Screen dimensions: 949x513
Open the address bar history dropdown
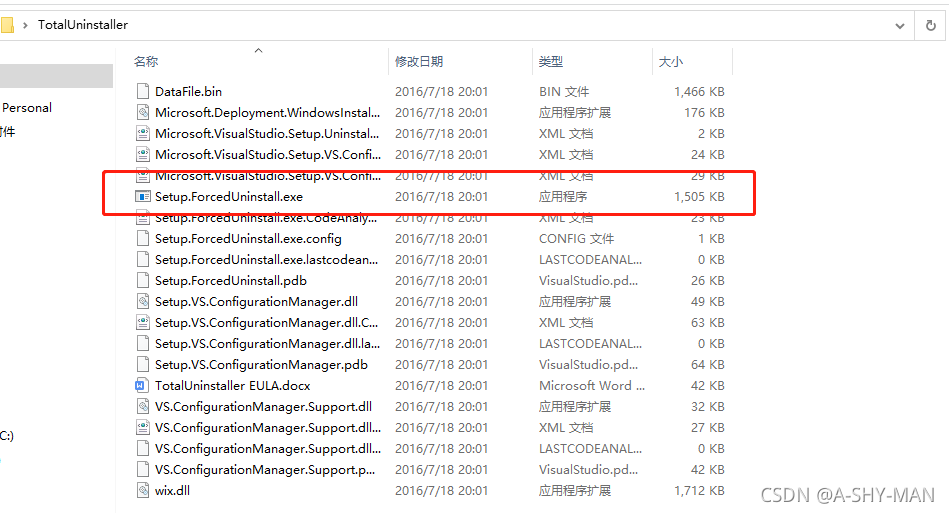pos(900,25)
